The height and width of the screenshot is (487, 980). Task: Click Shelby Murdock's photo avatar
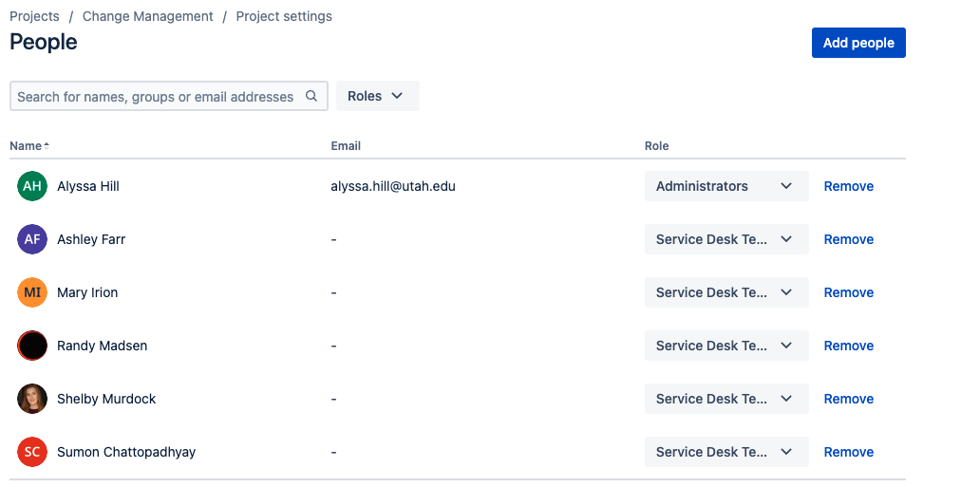pos(32,399)
